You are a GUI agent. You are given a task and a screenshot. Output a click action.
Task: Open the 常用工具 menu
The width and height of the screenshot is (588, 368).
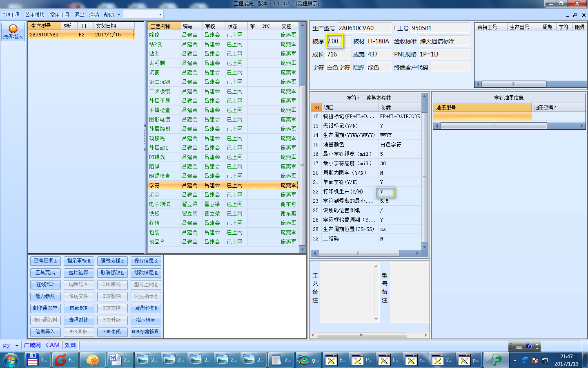point(60,15)
